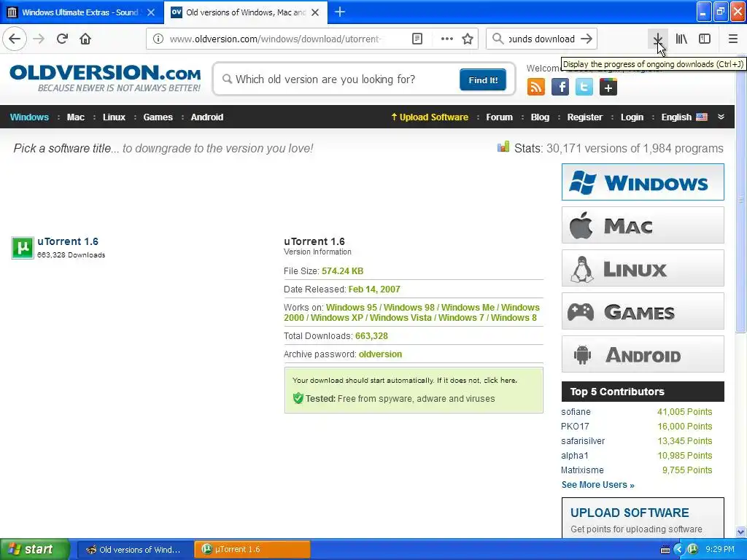The width and height of the screenshot is (747, 560).
Task: Click the stats bar chart icon
Action: pyautogui.click(x=503, y=147)
